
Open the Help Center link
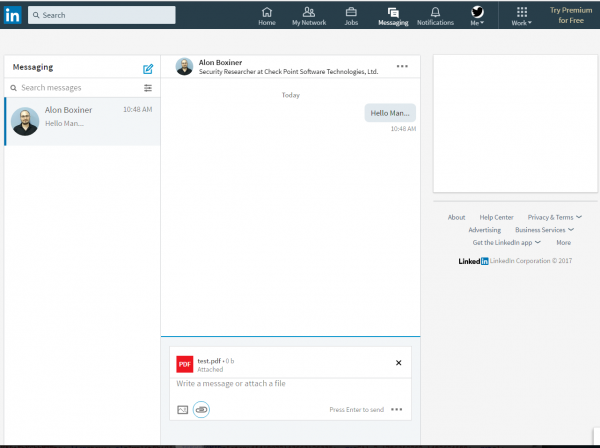point(496,217)
